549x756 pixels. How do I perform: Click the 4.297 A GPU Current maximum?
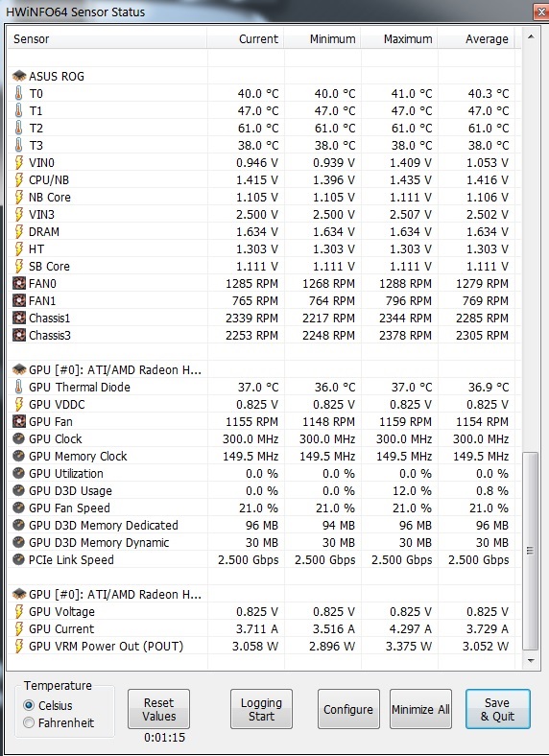pyautogui.click(x=411, y=629)
